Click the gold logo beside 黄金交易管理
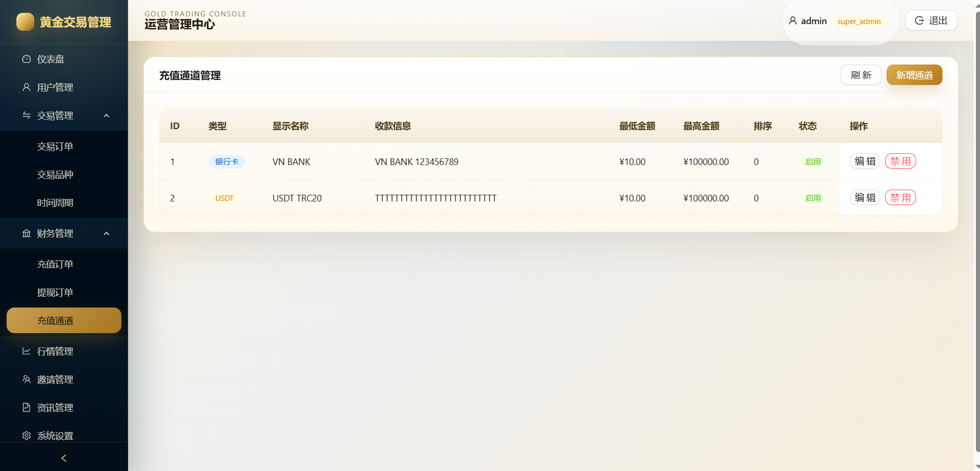Viewport: 980px width, 471px height. [x=25, y=22]
